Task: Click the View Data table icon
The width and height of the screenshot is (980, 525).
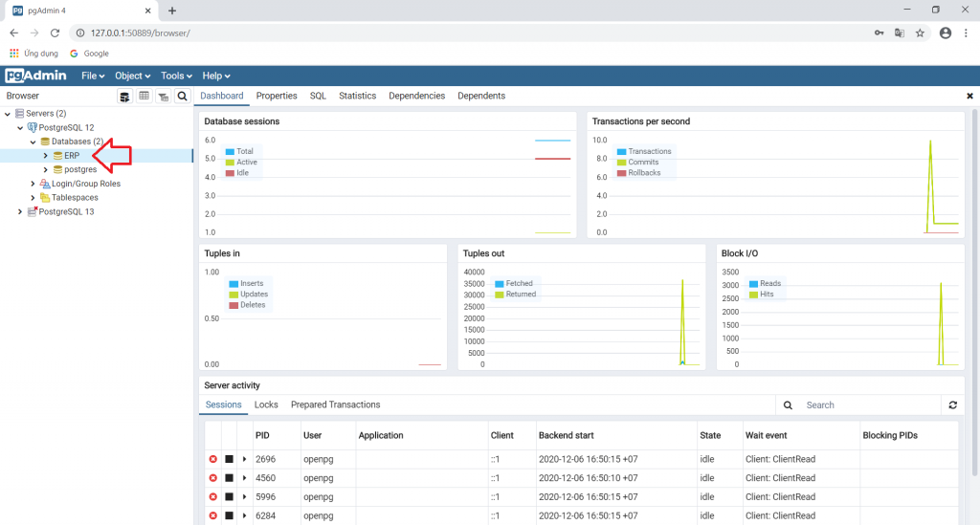Action: [144, 97]
